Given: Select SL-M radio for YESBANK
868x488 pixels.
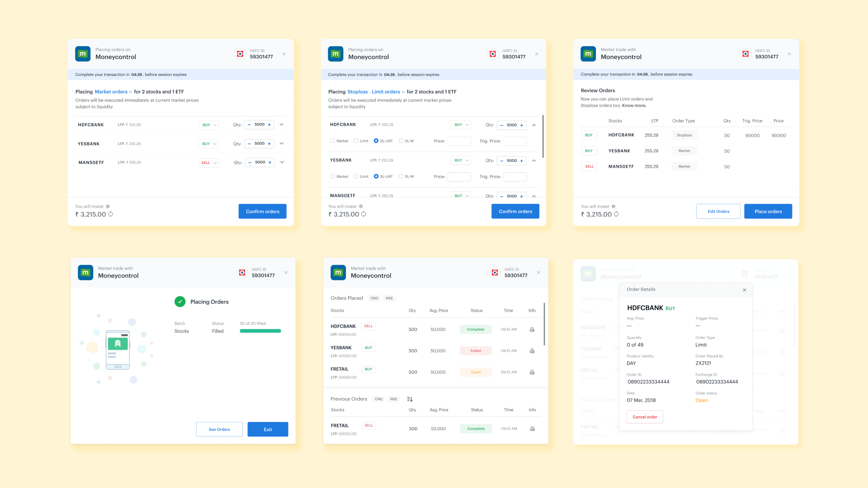Looking at the screenshot, I should coord(401,177).
